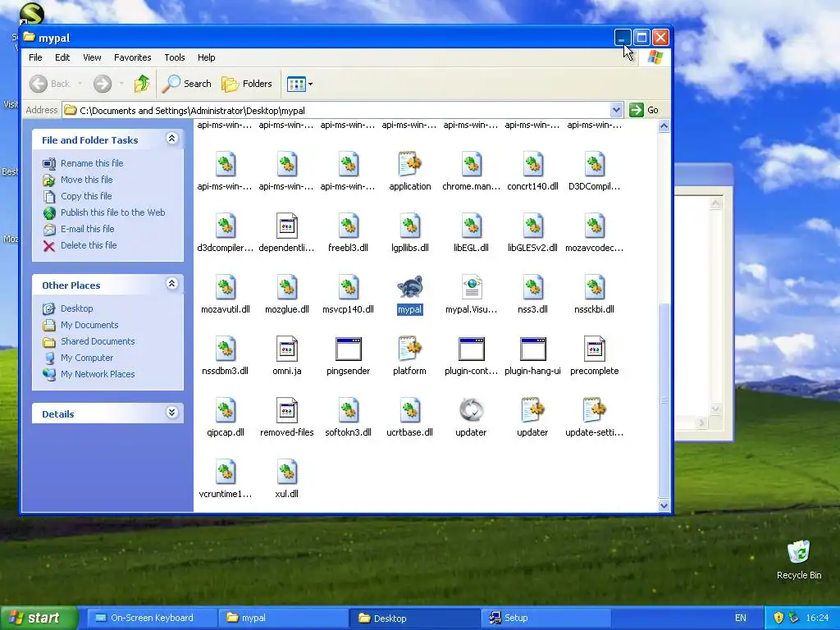The width and height of the screenshot is (840, 630).
Task: Select the update-settings file icon
Action: pos(594,410)
